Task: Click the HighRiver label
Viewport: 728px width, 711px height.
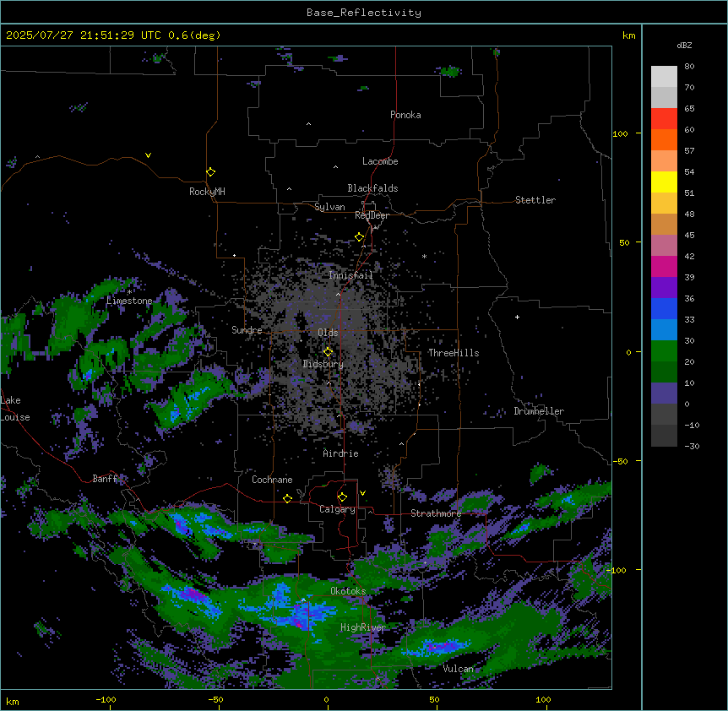Action: [x=363, y=627]
